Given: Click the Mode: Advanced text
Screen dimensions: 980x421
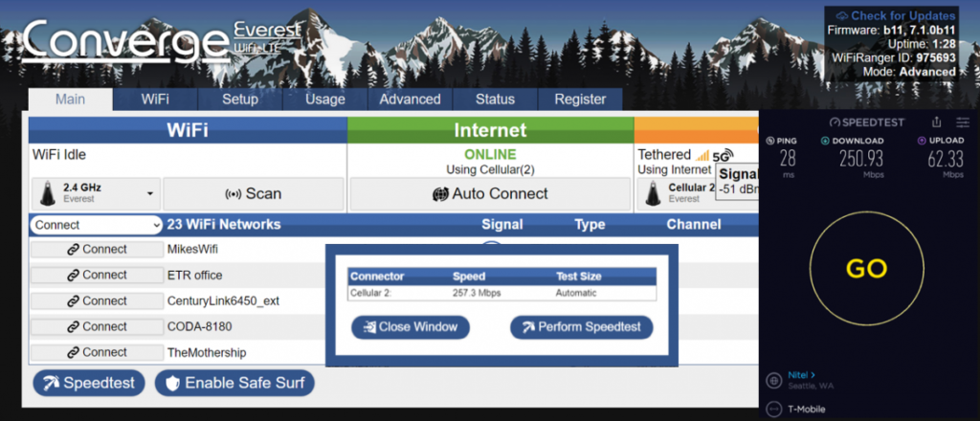Looking at the screenshot, I should tap(909, 72).
